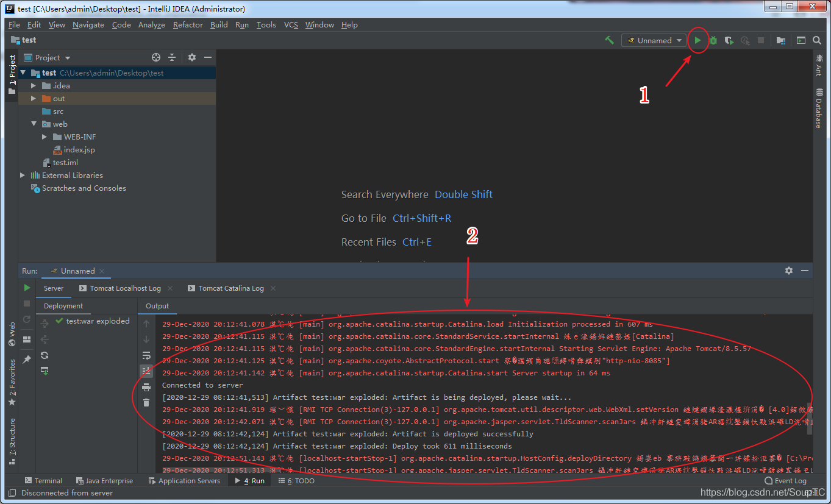Expand the out folder
Image resolution: width=831 pixels, height=504 pixels.
point(34,99)
